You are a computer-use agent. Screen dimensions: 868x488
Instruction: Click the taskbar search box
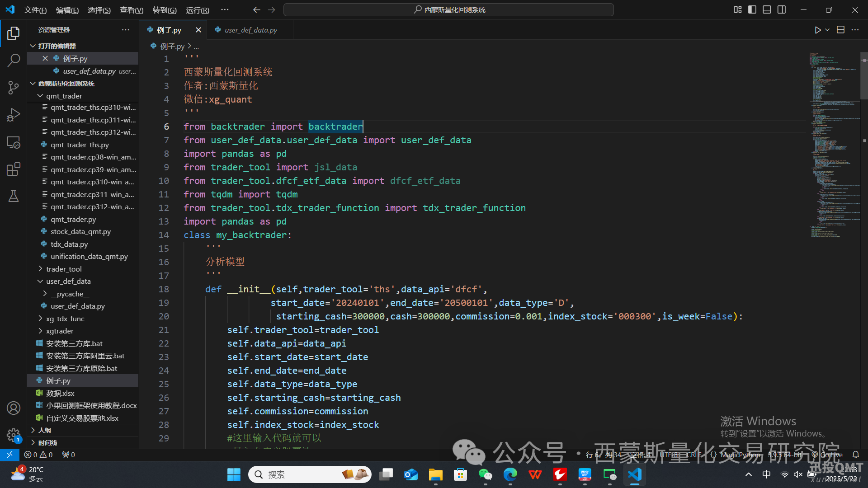310,474
